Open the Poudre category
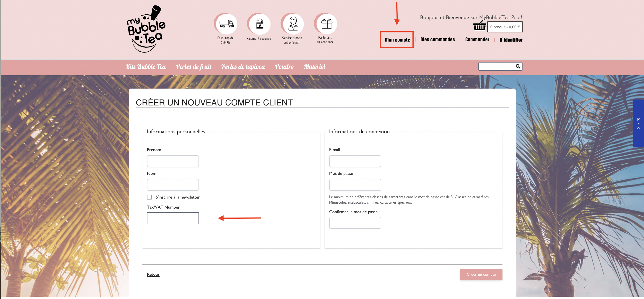644x299 pixels. point(284,67)
